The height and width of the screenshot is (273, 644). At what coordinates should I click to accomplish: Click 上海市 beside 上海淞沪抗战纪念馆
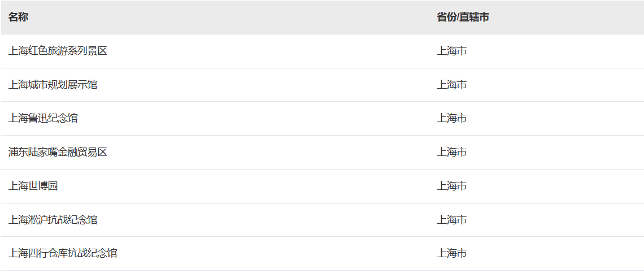click(x=452, y=219)
